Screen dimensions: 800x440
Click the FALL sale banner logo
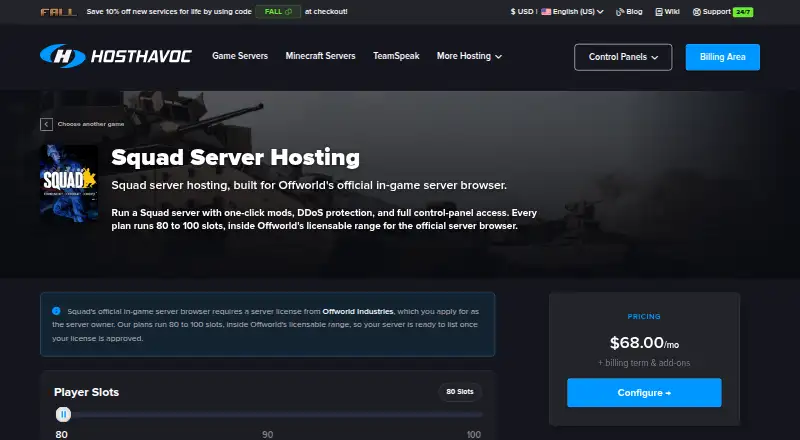click(59, 12)
